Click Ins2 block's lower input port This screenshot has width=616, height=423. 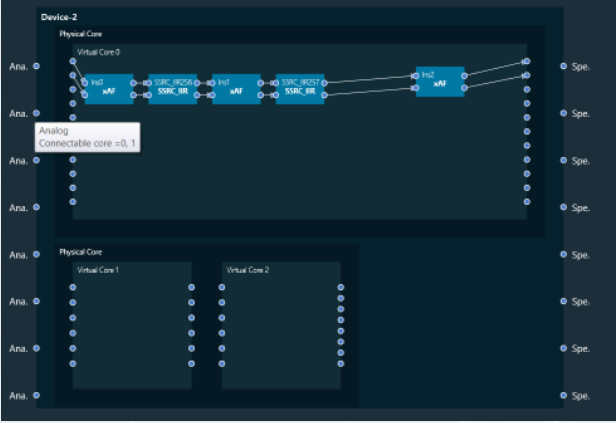point(416,88)
